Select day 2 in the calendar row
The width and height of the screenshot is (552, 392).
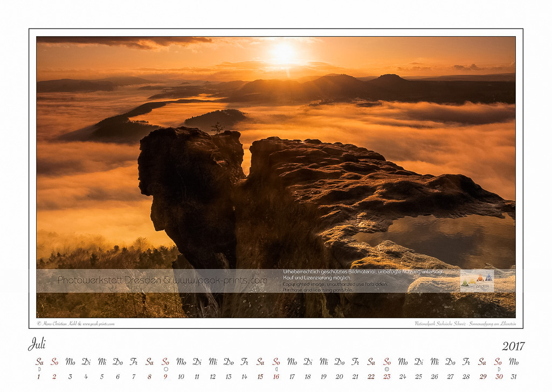54,376
